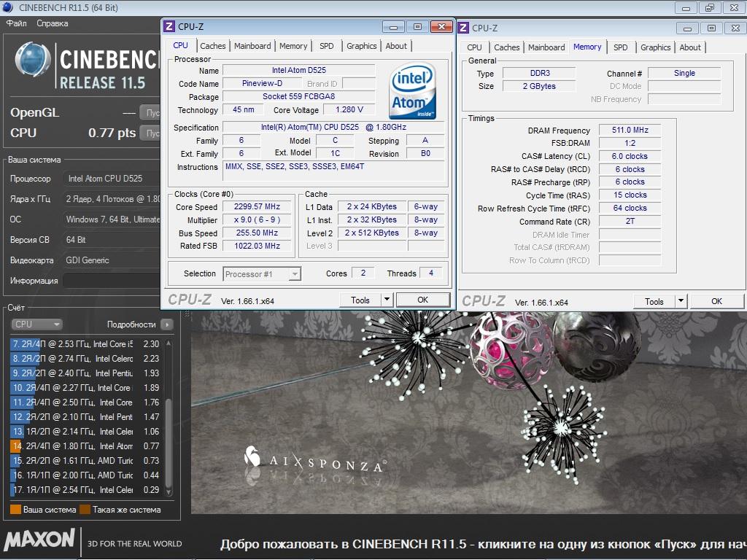Screen dimensions: 747x560
Task: Switch to Graphics tab in left CPU-Z
Action: tap(361, 46)
